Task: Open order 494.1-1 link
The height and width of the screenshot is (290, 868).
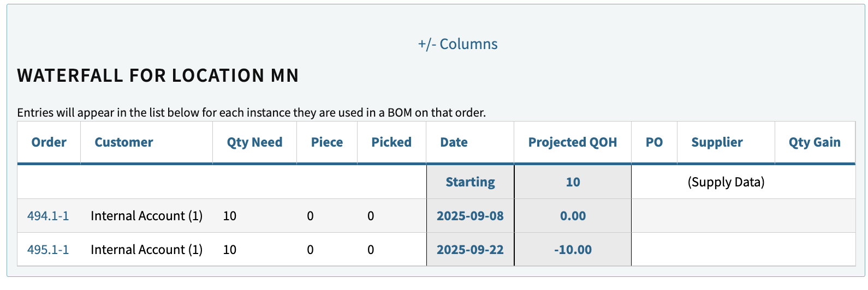Action: (48, 216)
